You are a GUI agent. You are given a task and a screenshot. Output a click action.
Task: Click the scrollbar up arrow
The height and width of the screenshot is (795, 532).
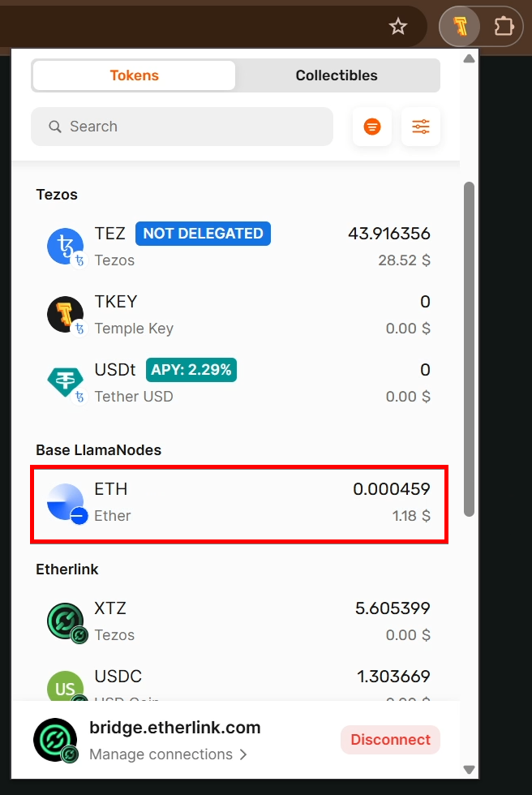pyautogui.click(x=470, y=58)
